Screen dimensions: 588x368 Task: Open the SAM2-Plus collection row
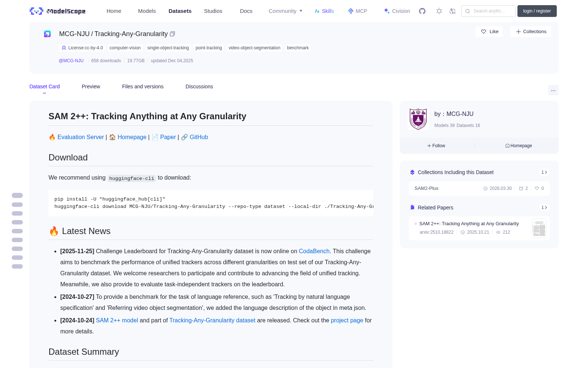point(479,188)
